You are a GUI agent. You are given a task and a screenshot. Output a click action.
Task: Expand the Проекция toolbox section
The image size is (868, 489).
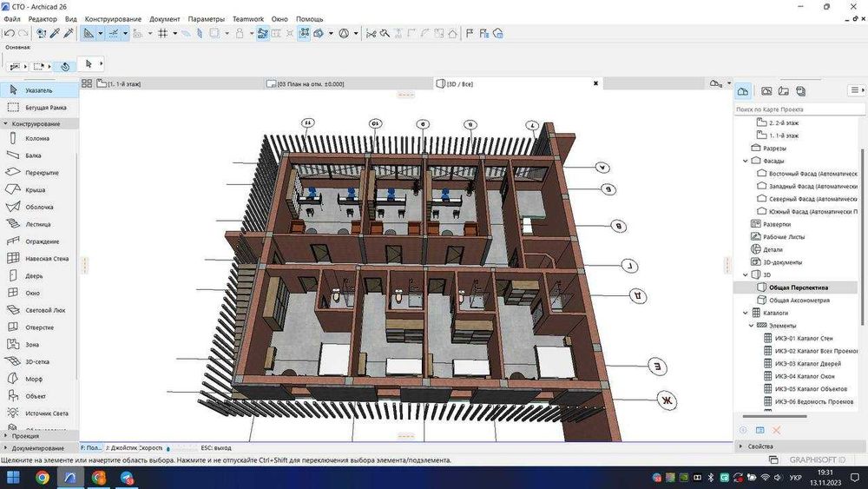pyautogui.click(x=39, y=436)
